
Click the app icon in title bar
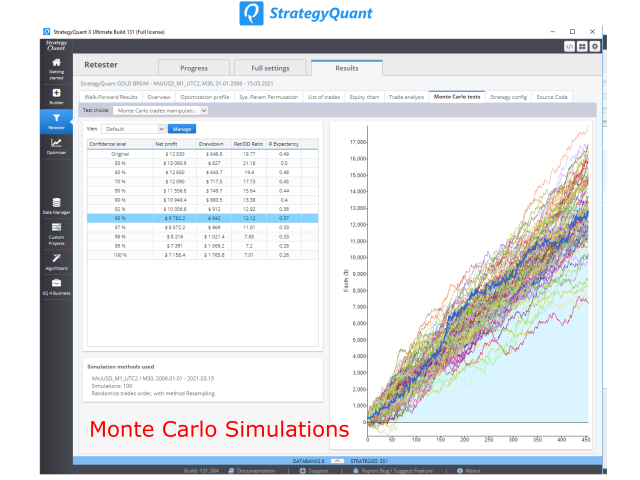[47, 31]
